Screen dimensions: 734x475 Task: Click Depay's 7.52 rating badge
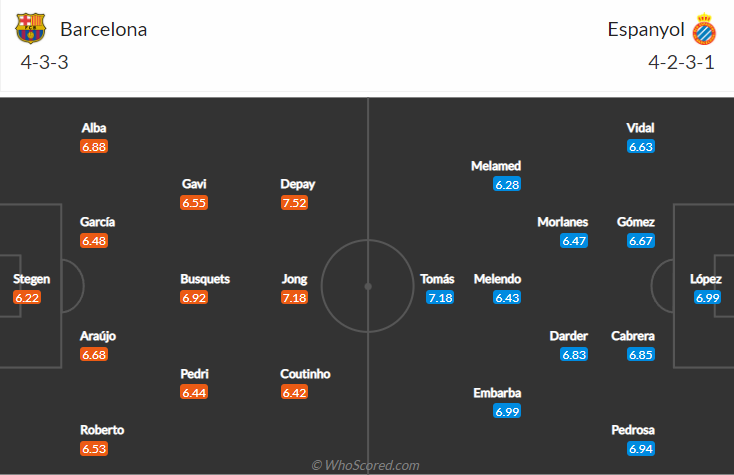click(x=295, y=203)
